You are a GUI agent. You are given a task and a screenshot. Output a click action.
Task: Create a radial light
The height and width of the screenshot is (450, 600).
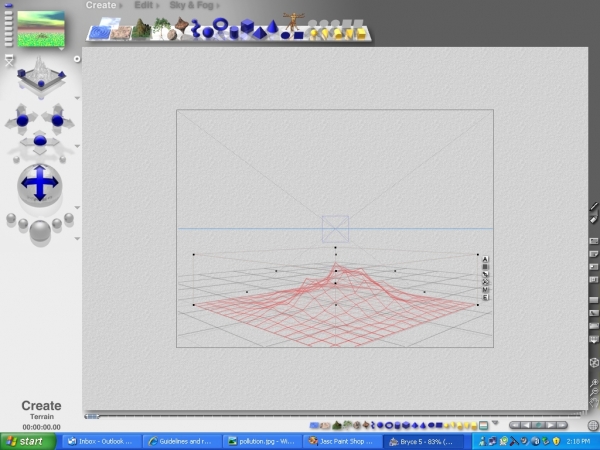point(314,34)
